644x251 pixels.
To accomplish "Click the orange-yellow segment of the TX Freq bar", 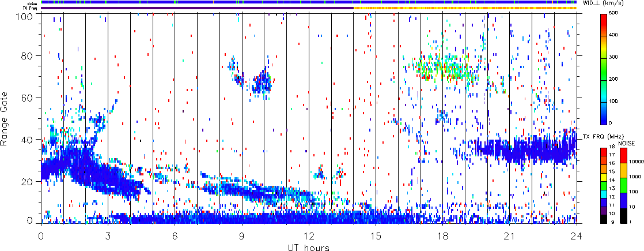I will click(x=465, y=8).
